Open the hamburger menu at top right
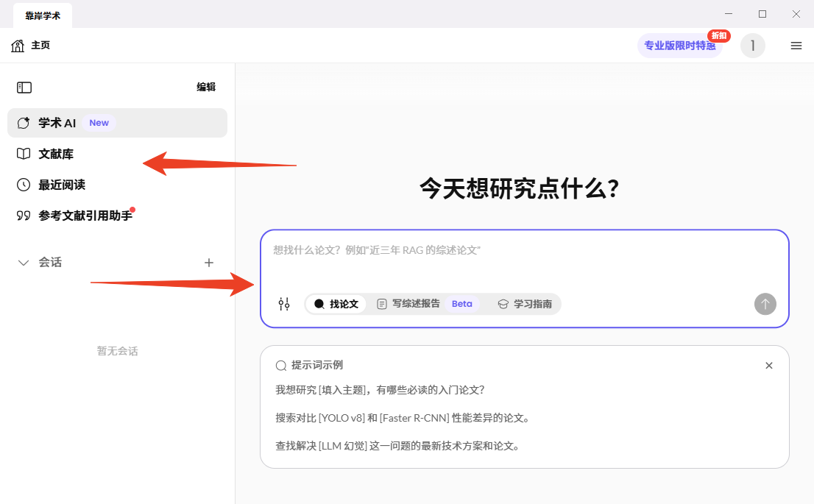The height and width of the screenshot is (504, 814). point(796,46)
